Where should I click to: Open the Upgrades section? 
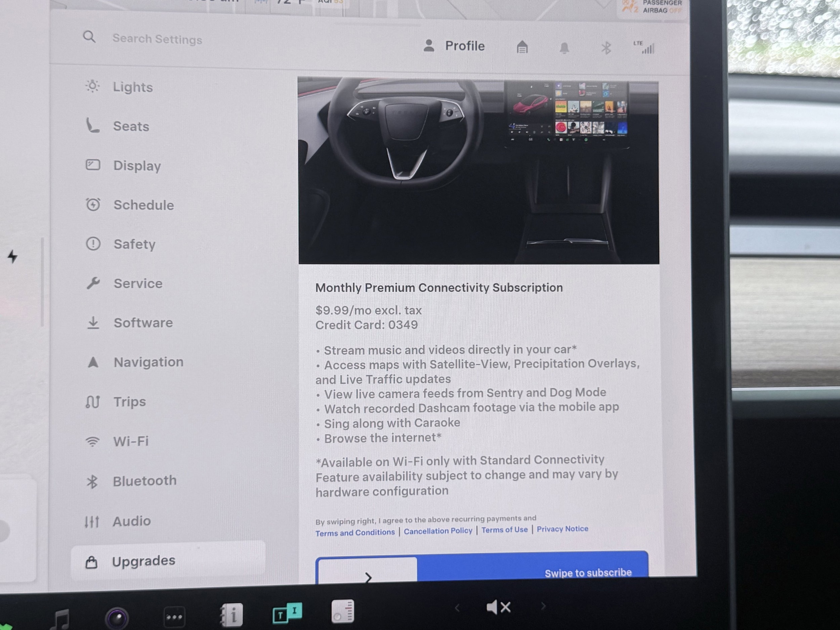point(143,561)
